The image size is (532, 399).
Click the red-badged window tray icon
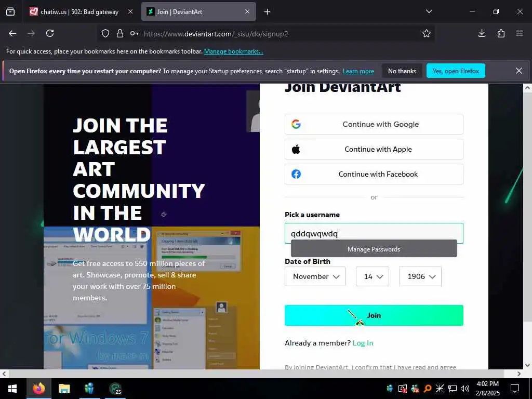(403, 389)
